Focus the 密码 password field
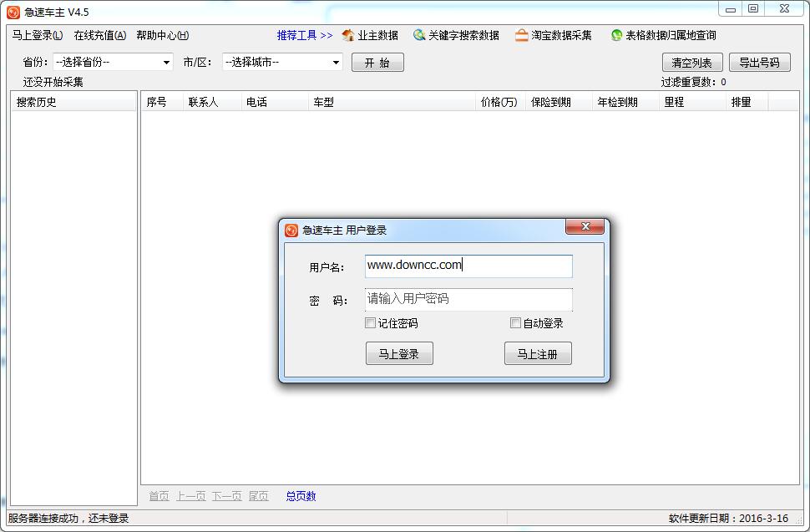The height and width of the screenshot is (532, 810). 468,300
